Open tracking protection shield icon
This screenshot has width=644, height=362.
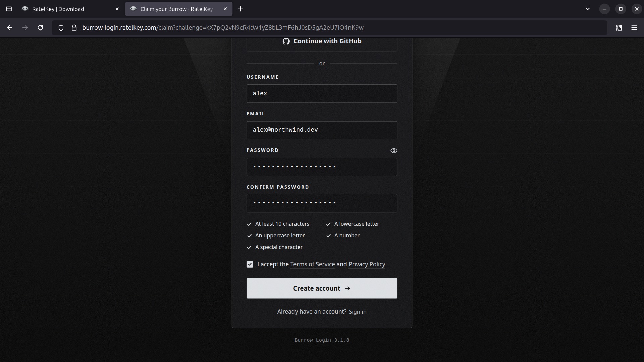pyautogui.click(x=61, y=28)
